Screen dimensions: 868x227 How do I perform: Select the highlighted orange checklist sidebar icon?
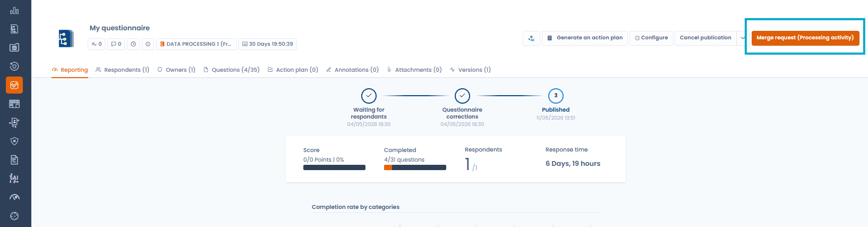click(14, 85)
